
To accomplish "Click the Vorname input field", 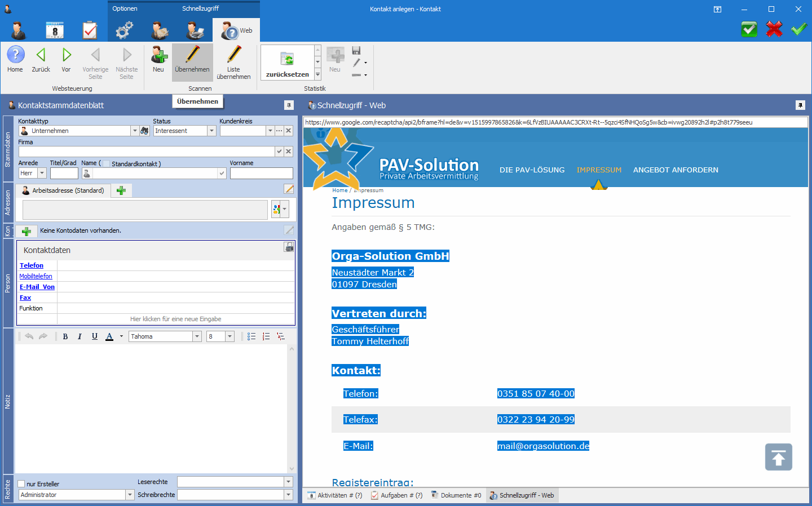I will tap(262, 174).
